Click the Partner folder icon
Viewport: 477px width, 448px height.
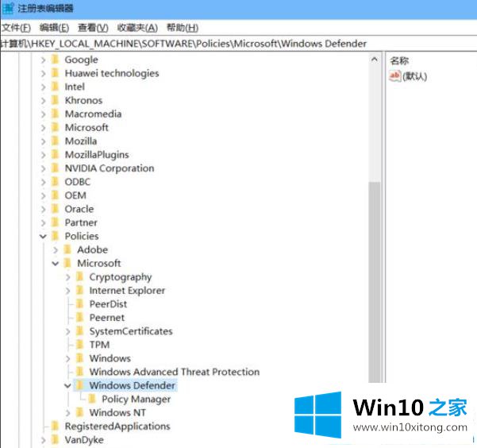point(55,222)
